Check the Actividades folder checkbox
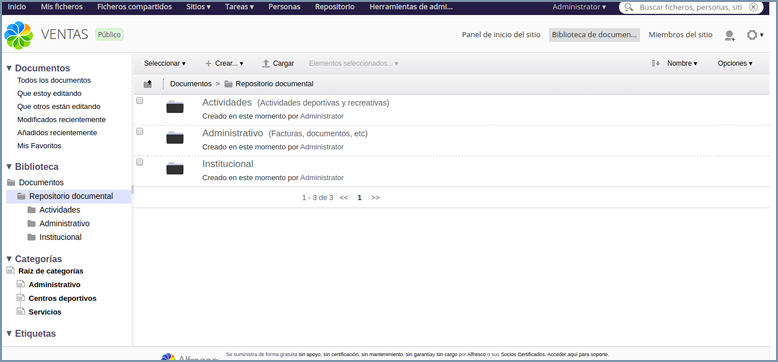Image resolution: width=778 pixels, height=362 pixels. click(140, 100)
